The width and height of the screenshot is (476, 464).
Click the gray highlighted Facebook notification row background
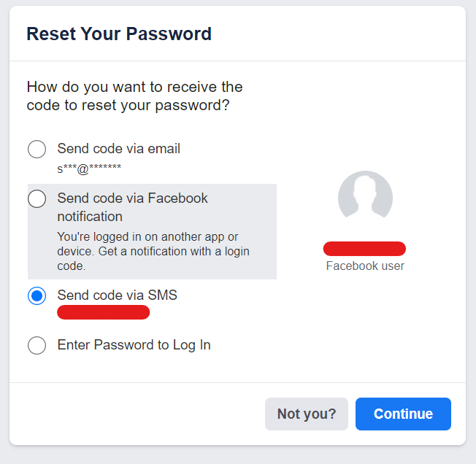tap(152, 231)
